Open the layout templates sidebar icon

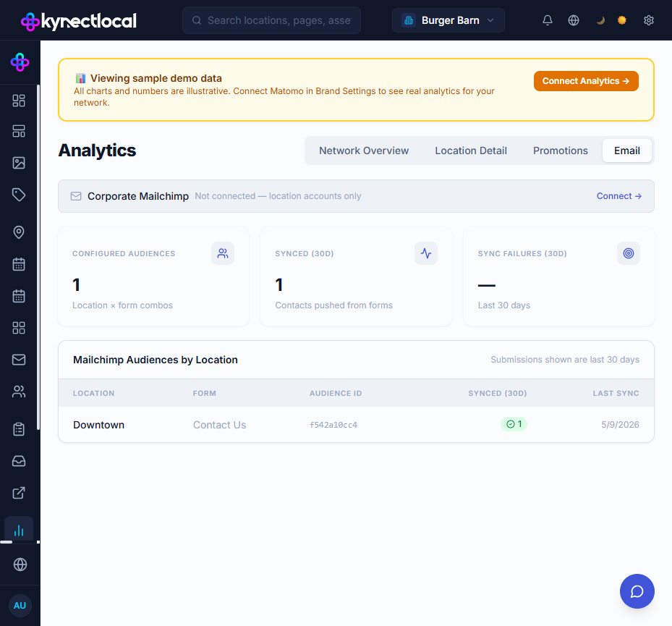point(19,131)
